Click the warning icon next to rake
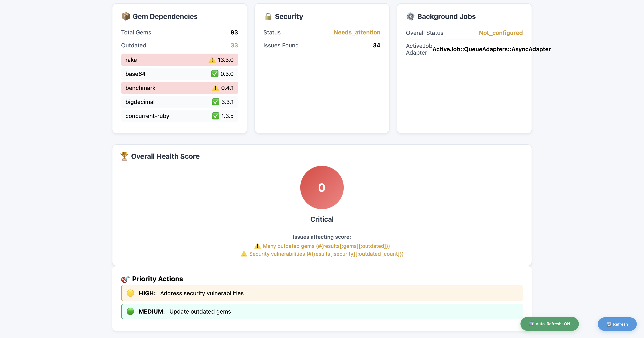 pos(212,60)
